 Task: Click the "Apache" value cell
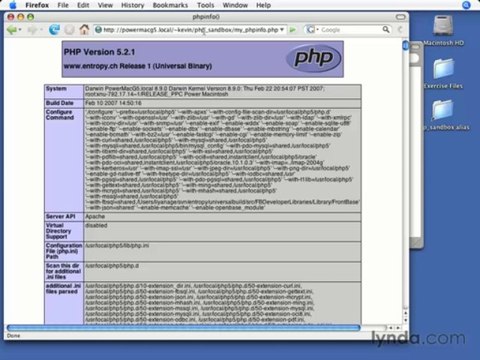coord(222,217)
